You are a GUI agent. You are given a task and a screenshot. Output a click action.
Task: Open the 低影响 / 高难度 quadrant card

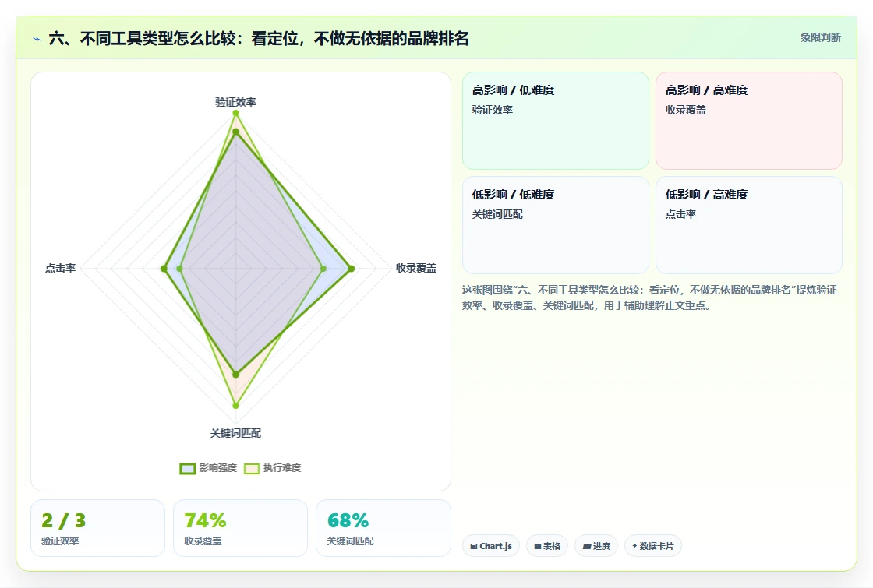click(x=749, y=225)
